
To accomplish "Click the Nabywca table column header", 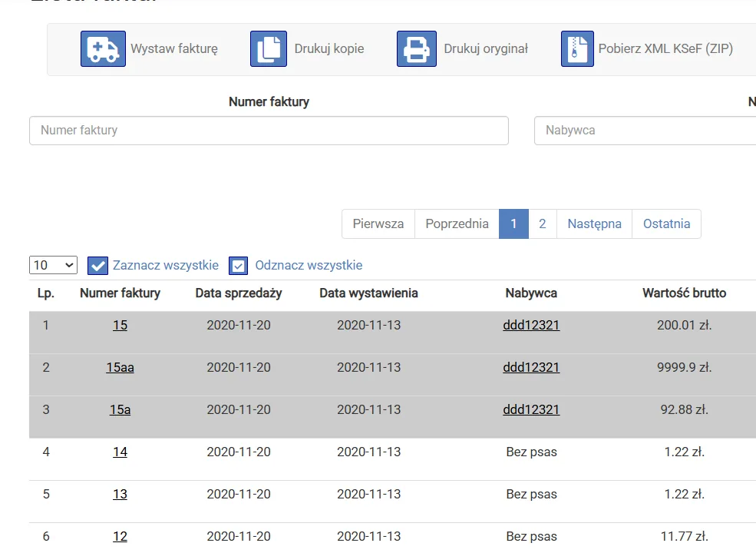I will click(531, 293).
